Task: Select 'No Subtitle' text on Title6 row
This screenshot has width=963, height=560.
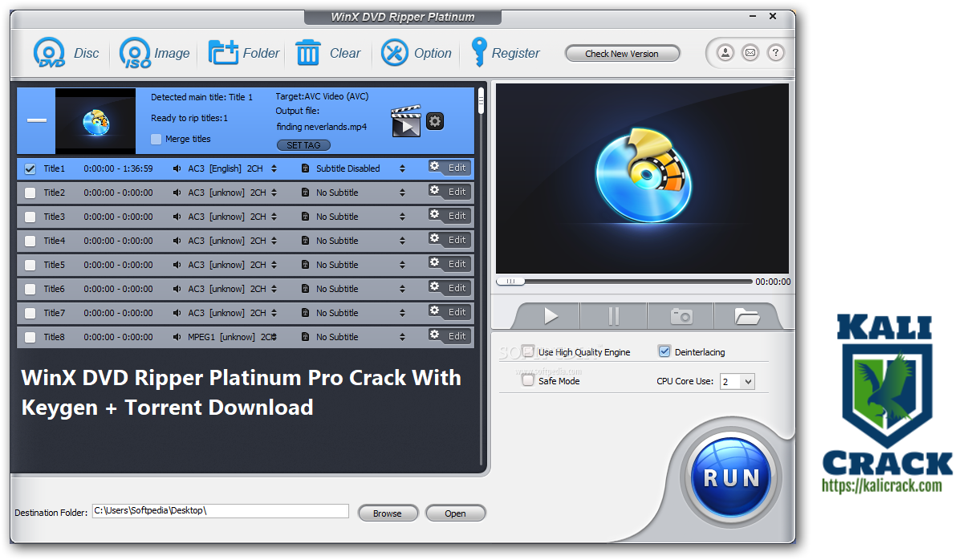Action: tap(337, 289)
